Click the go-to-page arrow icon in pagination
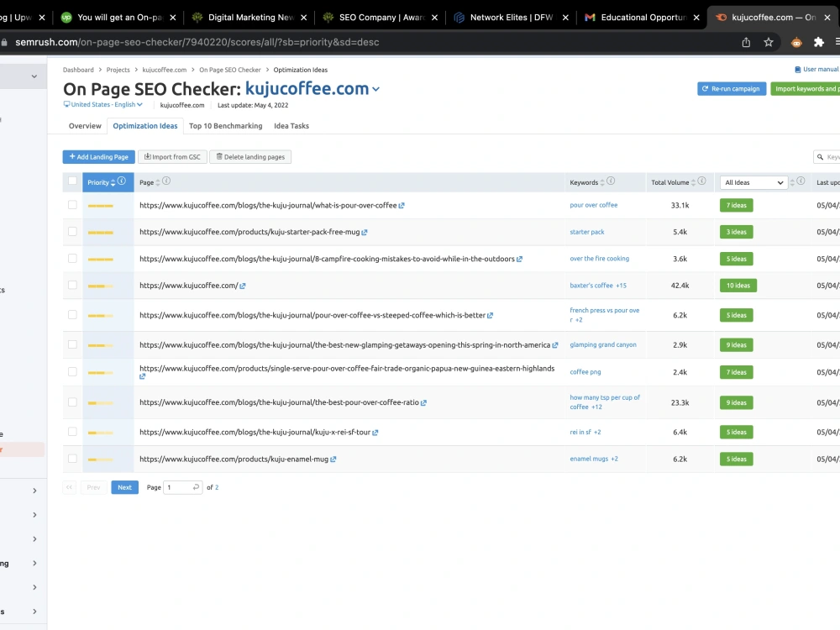The image size is (840, 630). click(196, 487)
